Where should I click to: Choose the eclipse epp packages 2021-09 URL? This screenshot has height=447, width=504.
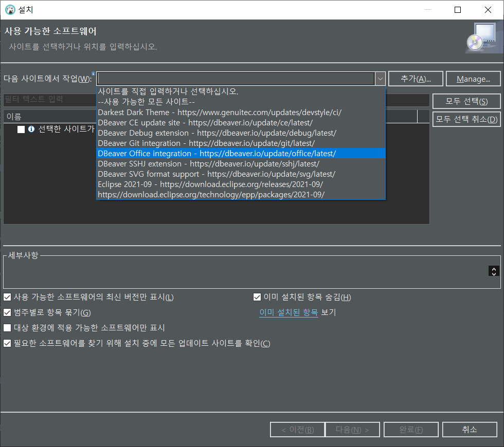point(241,195)
